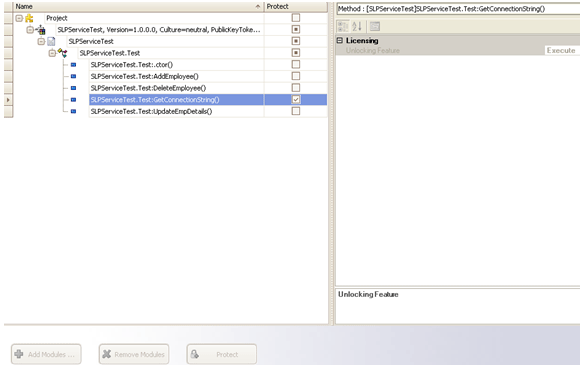Click the current row arrow indicator
583x369 pixels.
8,100
